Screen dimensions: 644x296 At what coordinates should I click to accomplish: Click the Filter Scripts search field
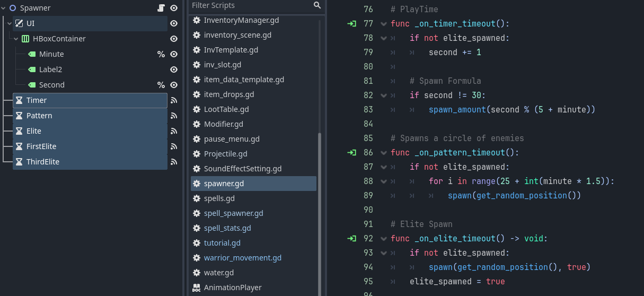tap(249, 5)
